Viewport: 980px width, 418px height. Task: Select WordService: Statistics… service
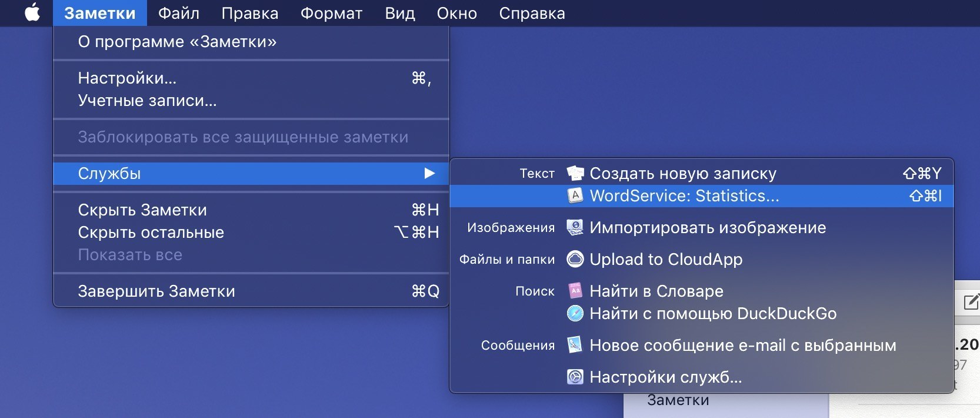(701, 196)
